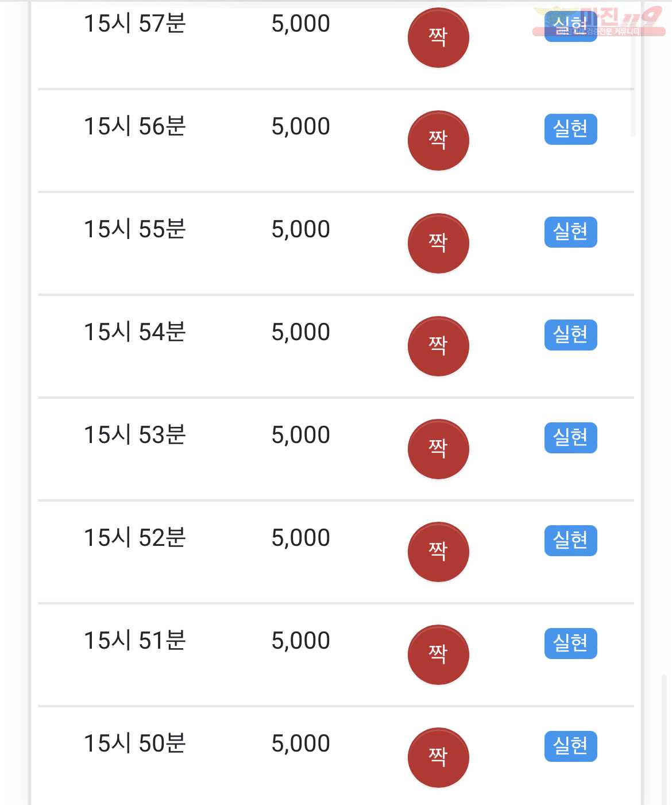Viewport: 672px width, 805px height.
Task: Select the 실현 badge on the 15시 54분 row
Action: (570, 335)
